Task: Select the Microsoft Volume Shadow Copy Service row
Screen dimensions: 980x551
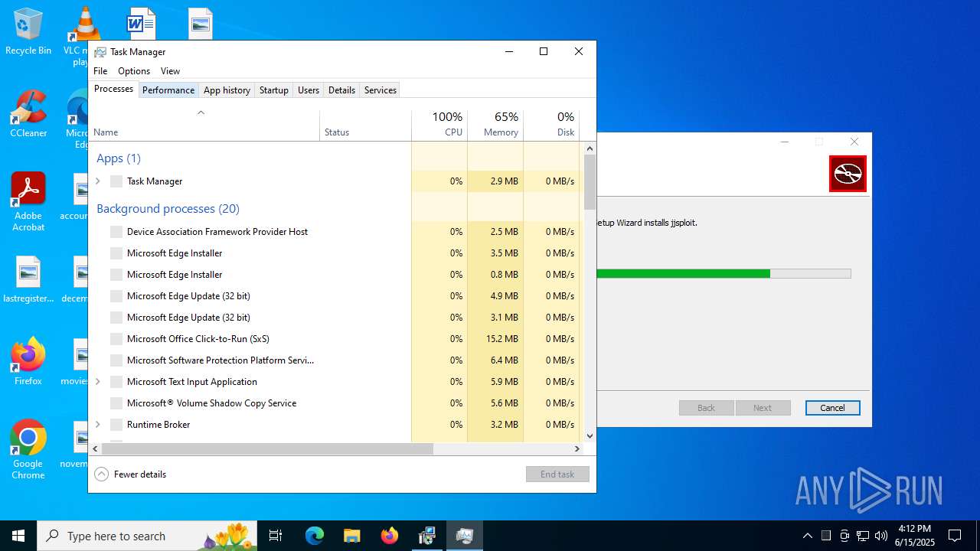Action: 337,403
